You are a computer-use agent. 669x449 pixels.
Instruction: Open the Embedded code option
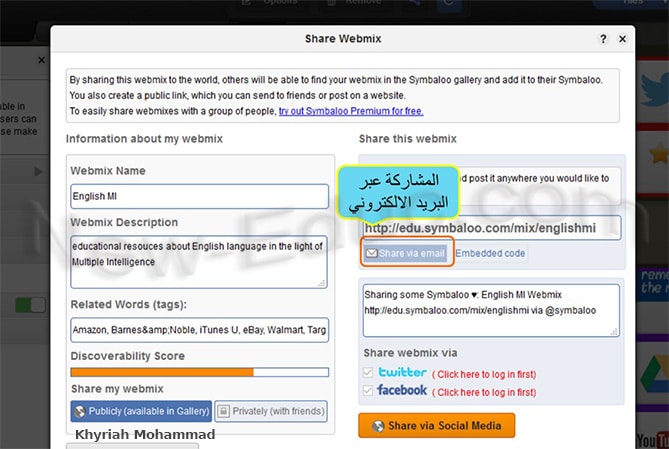tap(490, 253)
